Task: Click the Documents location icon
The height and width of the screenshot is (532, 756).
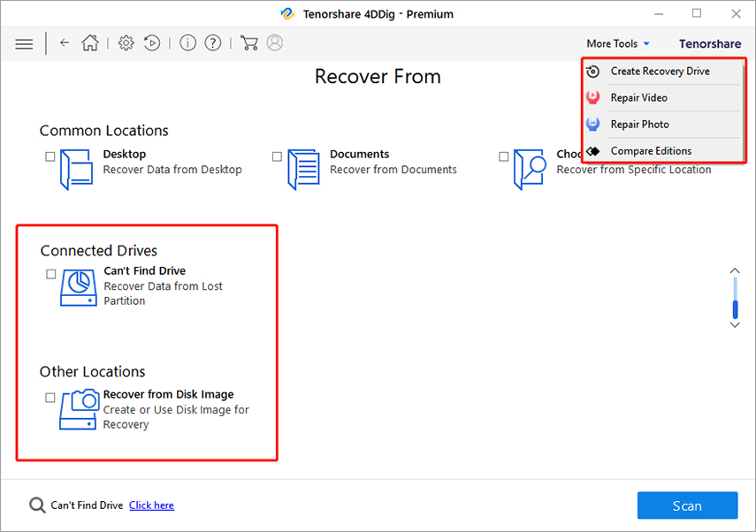Action: pyautogui.click(x=304, y=170)
